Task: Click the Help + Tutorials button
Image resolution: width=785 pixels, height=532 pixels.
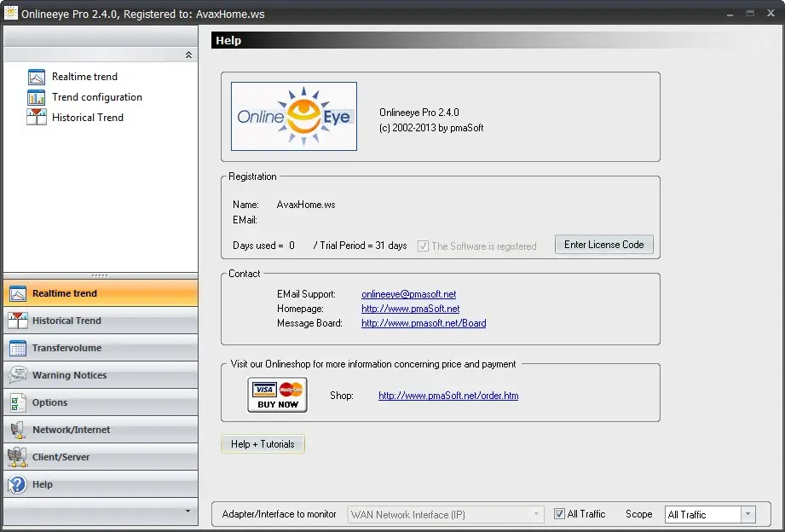Action: coord(263,444)
